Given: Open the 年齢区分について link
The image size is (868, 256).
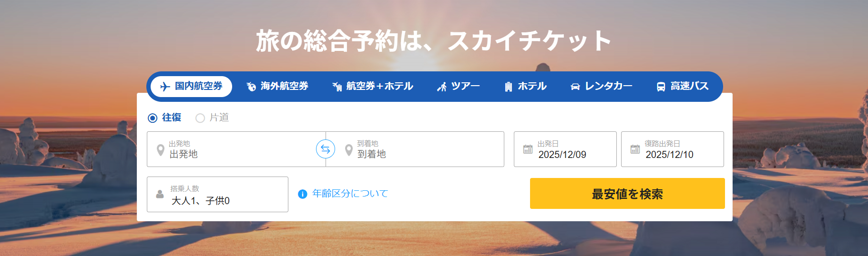Looking at the screenshot, I should click(350, 194).
